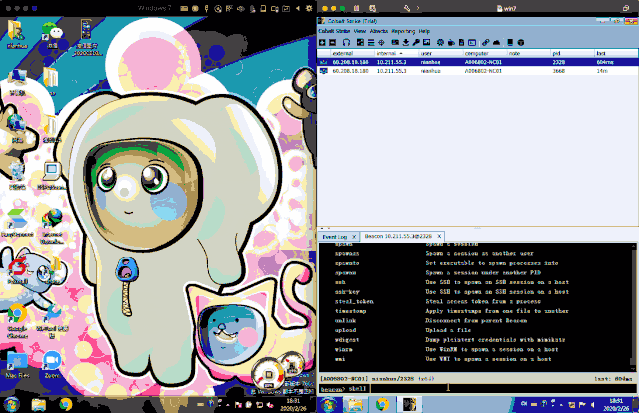Open the Reporting menu
The height and width of the screenshot is (413, 639).
tap(403, 31)
